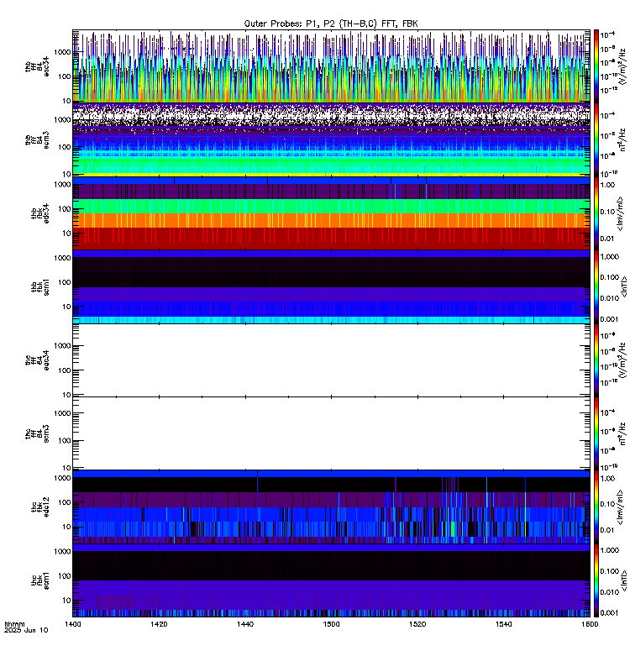Viewport: 630px width, 672px height.
Task: Click the thb fbk scm1 color bar
Action: pyautogui.click(x=596, y=286)
